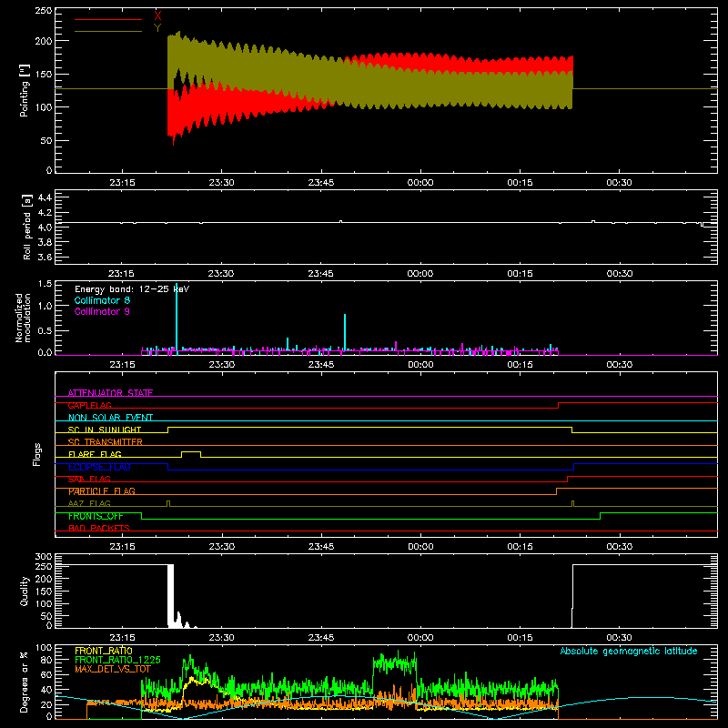728x728 pixels.
Task: Click the '00:00' tick under the Pointing plot
Action: pyautogui.click(x=420, y=183)
